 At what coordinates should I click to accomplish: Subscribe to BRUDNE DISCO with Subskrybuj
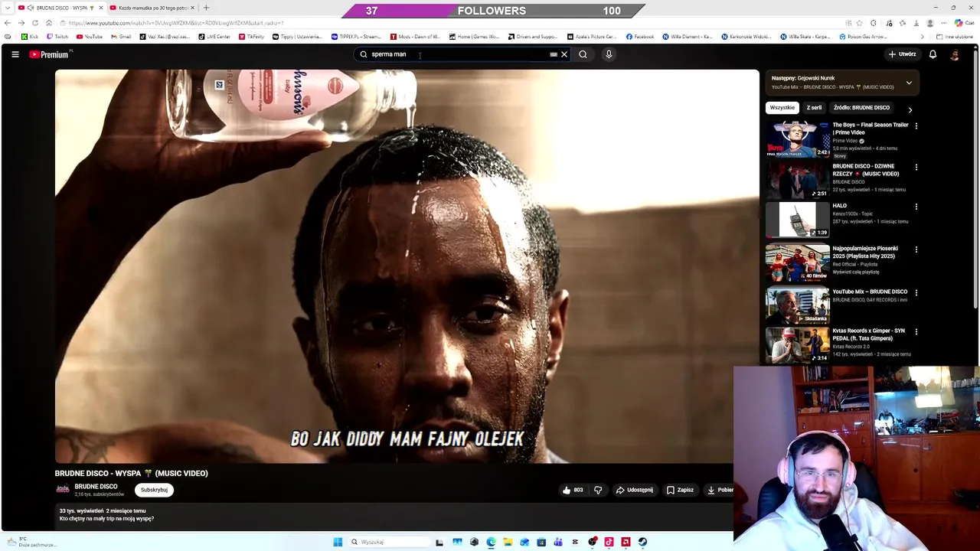(x=154, y=490)
